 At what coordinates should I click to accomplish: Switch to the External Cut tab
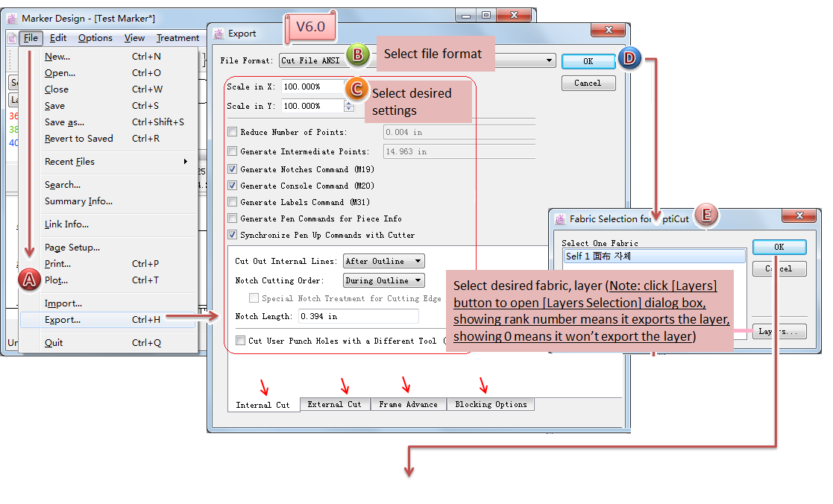pyautogui.click(x=334, y=404)
